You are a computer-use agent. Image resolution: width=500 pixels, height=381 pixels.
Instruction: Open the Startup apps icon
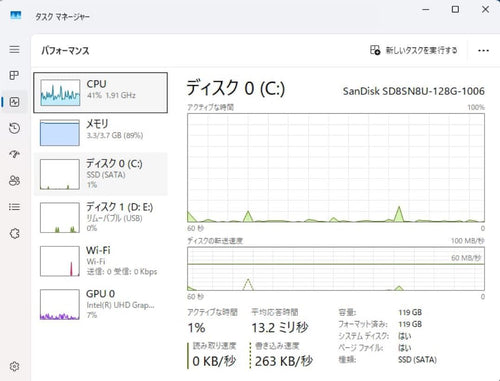point(14,154)
